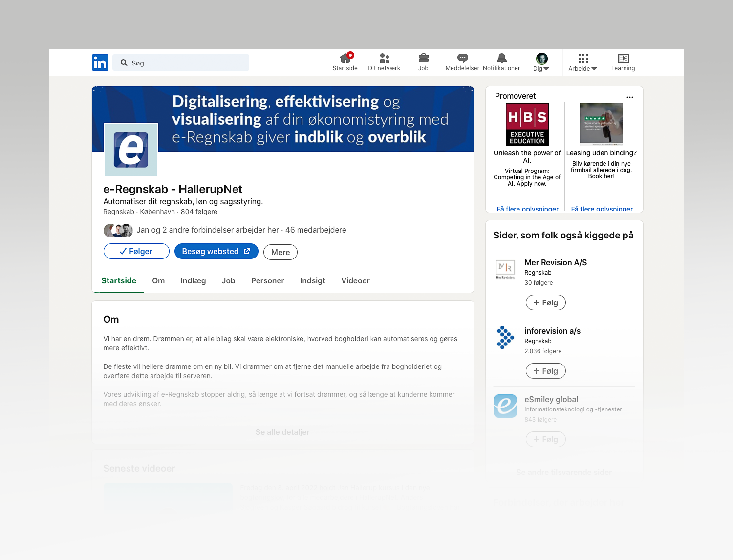
Task: View connections working here avatars
Action: click(118, 230)
